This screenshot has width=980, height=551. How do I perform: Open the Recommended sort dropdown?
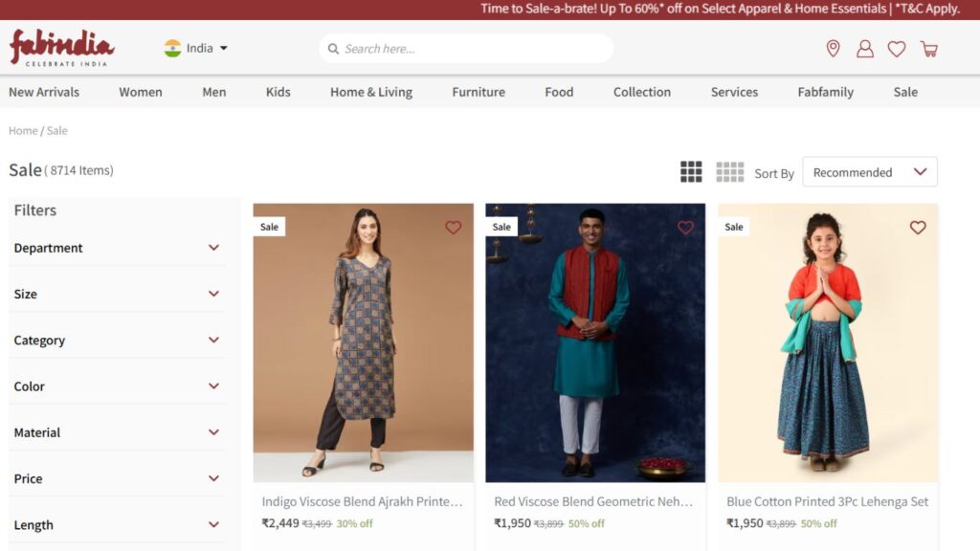pyautogui.click(x=869, y=172)
